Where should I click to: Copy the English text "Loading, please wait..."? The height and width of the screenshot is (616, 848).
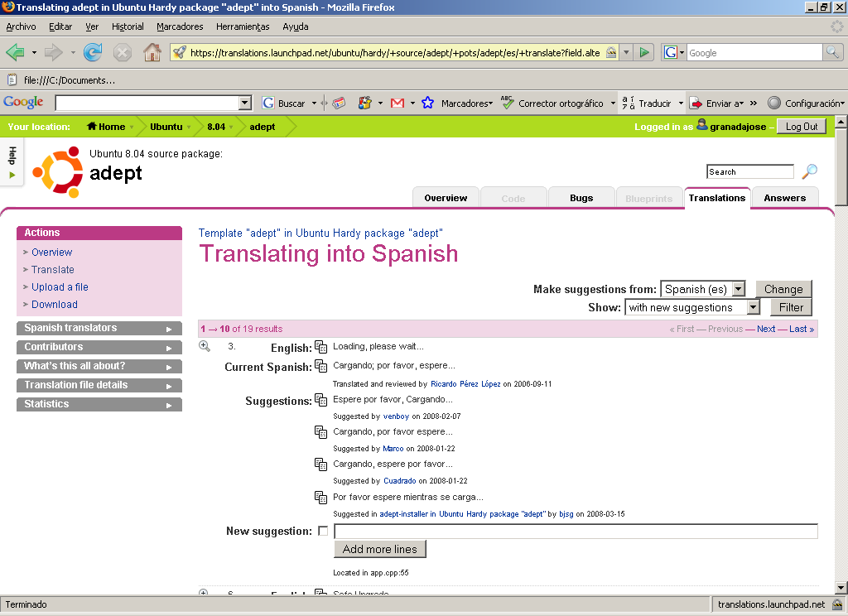click(320, 347)
